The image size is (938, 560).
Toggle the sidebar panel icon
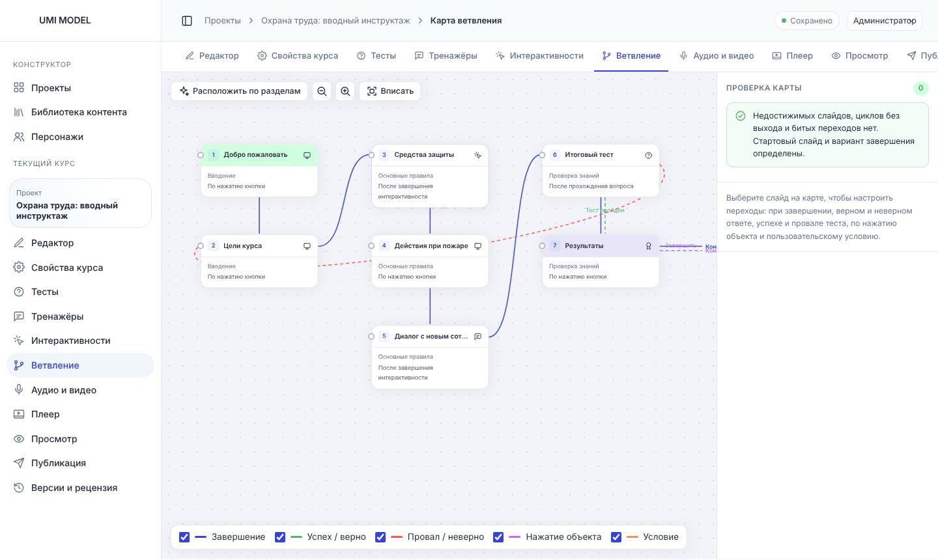click(187, 21)
